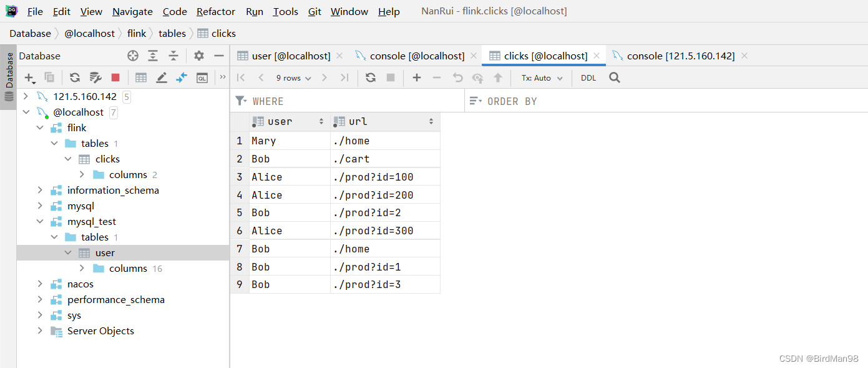Select the Mary cell in row 1
This screenshot has height=368, width=868.
290,141
